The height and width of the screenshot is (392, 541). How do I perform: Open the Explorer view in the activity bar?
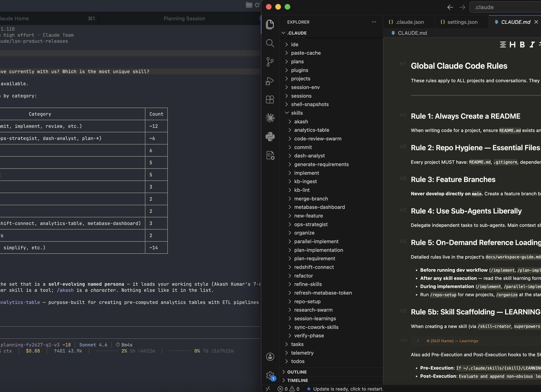click(270, 24)
